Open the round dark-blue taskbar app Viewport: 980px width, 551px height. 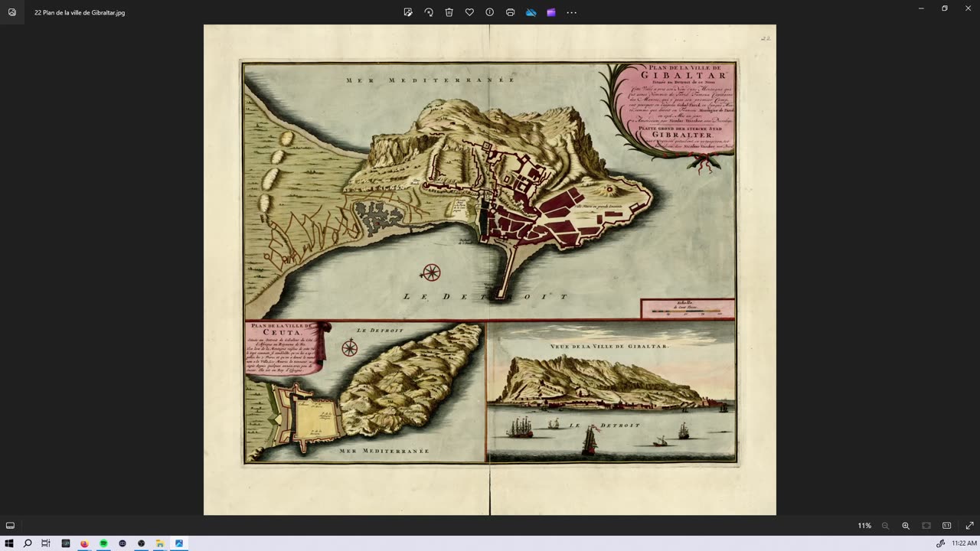click(122, 543)
